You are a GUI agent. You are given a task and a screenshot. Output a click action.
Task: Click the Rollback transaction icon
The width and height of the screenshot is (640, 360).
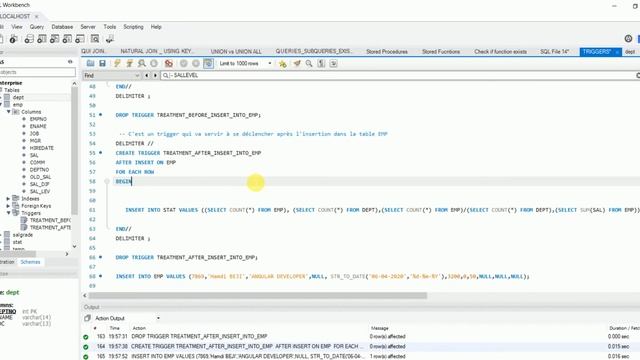coord(196,63)
